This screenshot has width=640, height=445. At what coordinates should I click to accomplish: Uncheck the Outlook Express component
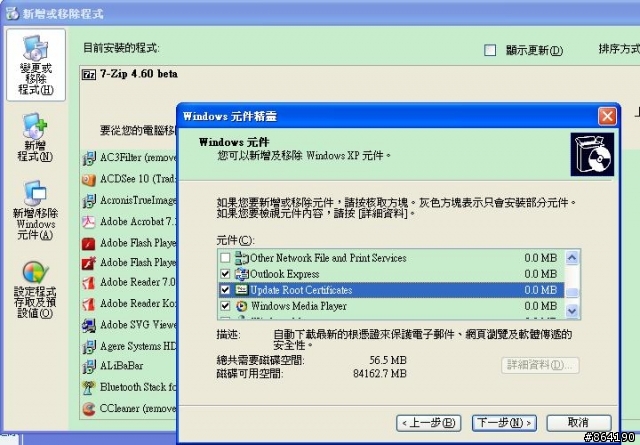[225, 274]
